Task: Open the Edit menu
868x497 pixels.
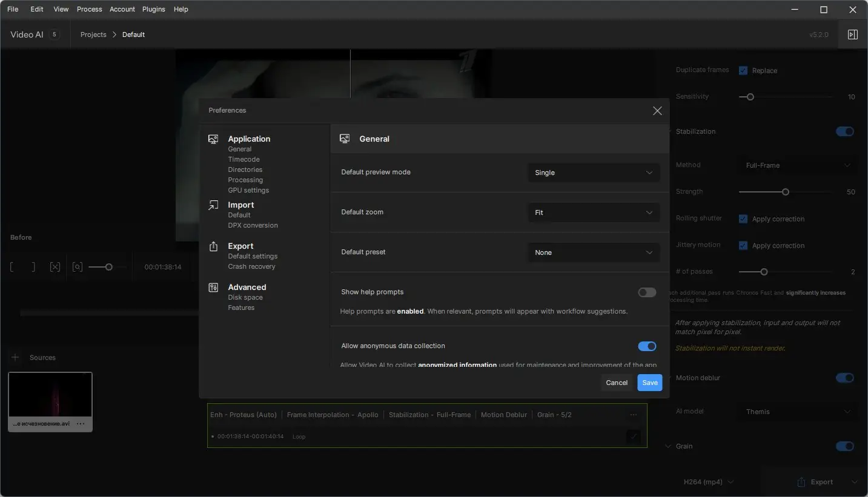Action: coord(37,9)
